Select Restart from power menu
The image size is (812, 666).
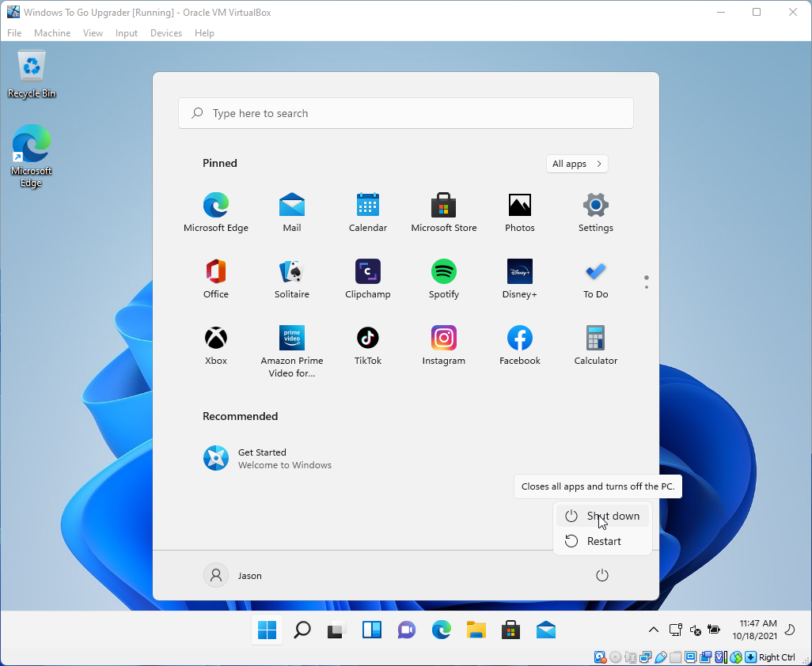pyautogui.click(x=602, y=541)
